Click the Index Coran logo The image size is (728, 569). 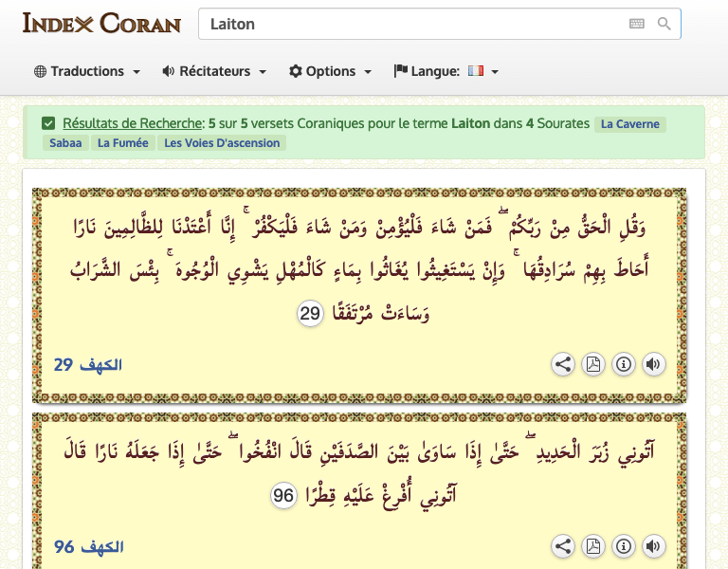(x=101, y=23)
